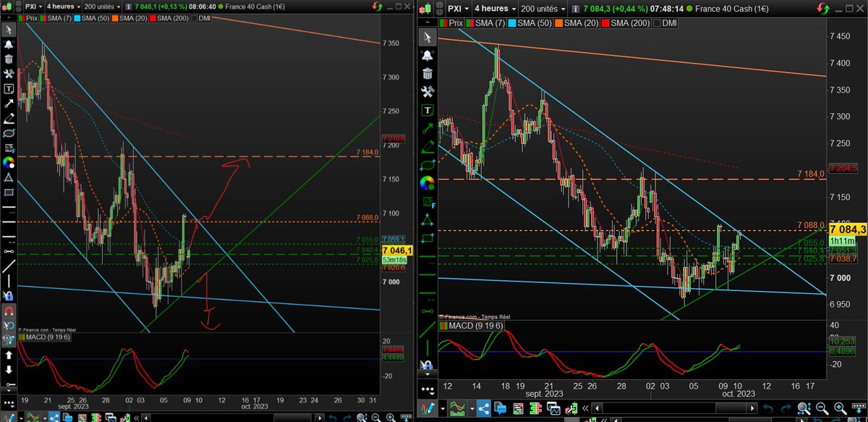
Task: Open the color wheel picker in left chart
Action: pos(9,163)
